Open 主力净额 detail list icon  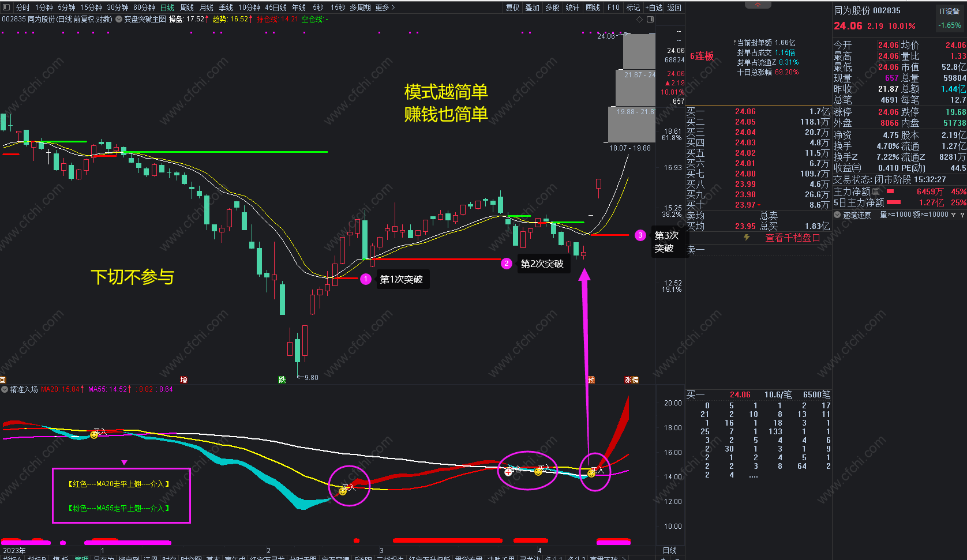click(x=876, y=191)
